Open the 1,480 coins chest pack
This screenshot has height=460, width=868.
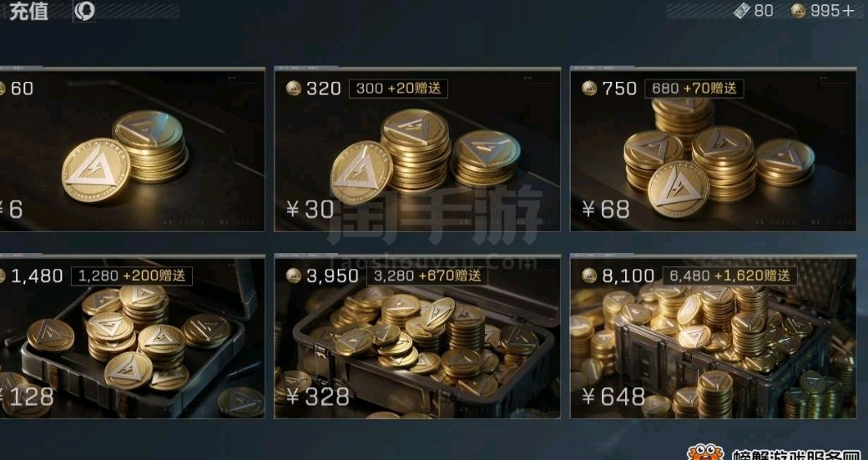(132, 336)
